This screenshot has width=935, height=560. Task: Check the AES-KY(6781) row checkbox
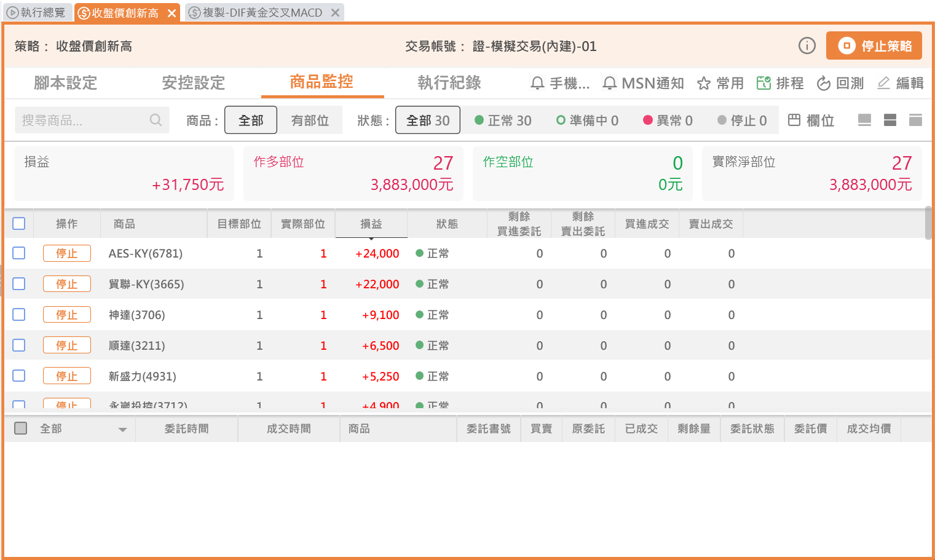[19, 253]
